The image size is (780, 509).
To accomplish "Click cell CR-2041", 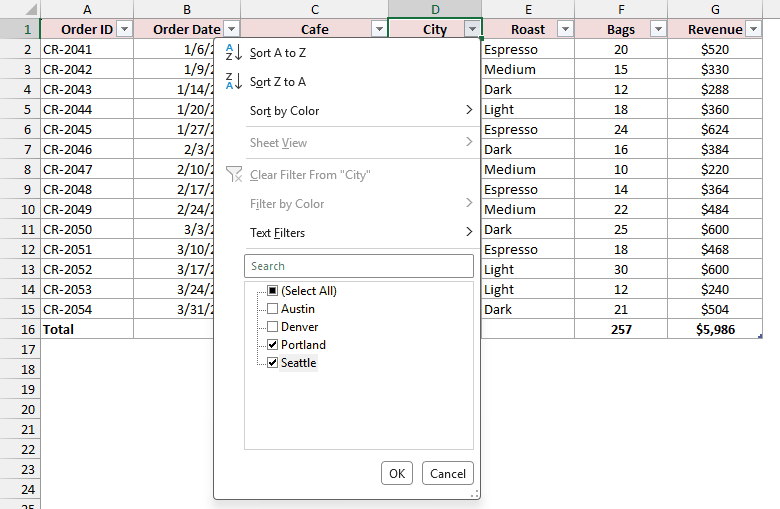I will pyautogui.click(x=87, y=49).
